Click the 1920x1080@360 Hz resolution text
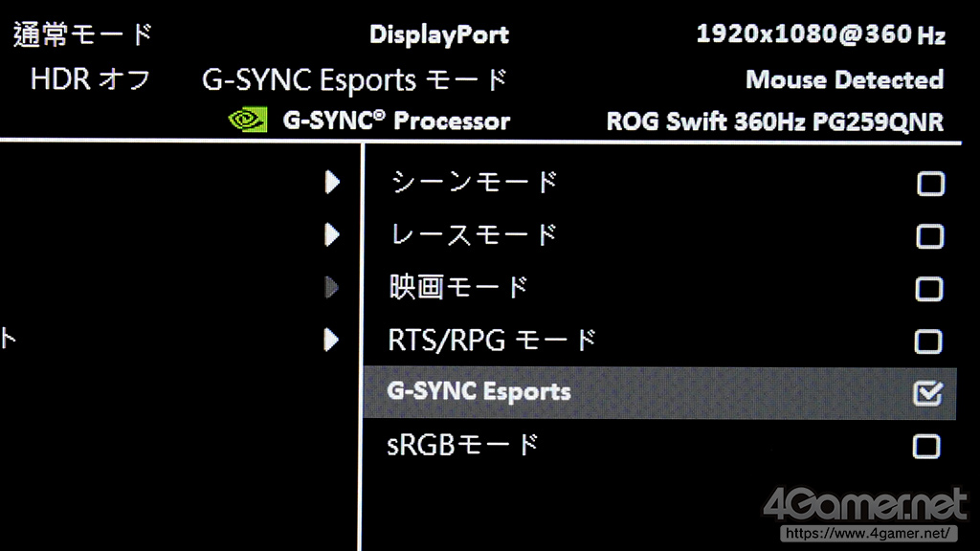Viewport: 980px width, 551px height. tap(820, 35)
